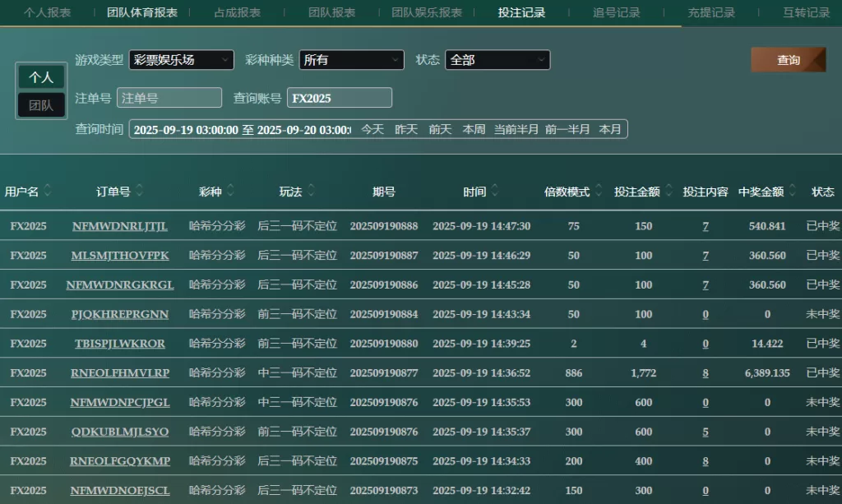
Task: Toggle sort icon next to 玩法 header
Action: [x=312, y=192]
